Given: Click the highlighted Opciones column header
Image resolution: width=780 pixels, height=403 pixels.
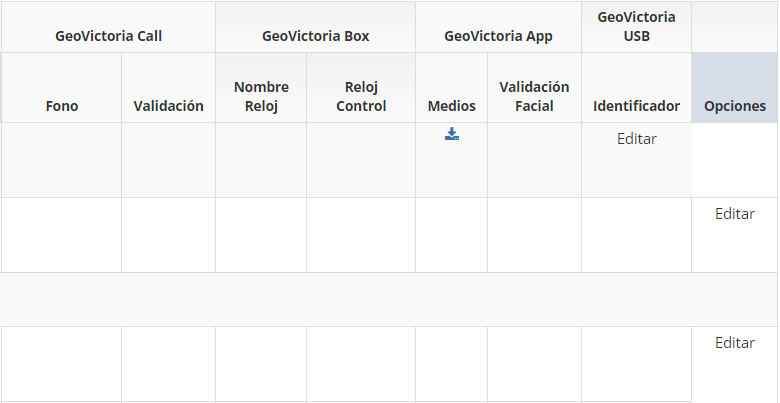Looking at the screenshot, I should 735,106.
